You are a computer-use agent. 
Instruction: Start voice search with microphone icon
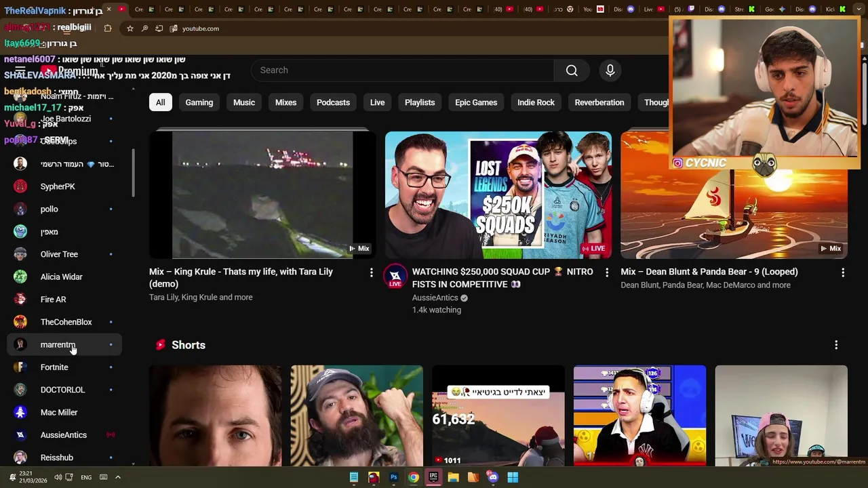pyautogui.click(x=610, y=70)
